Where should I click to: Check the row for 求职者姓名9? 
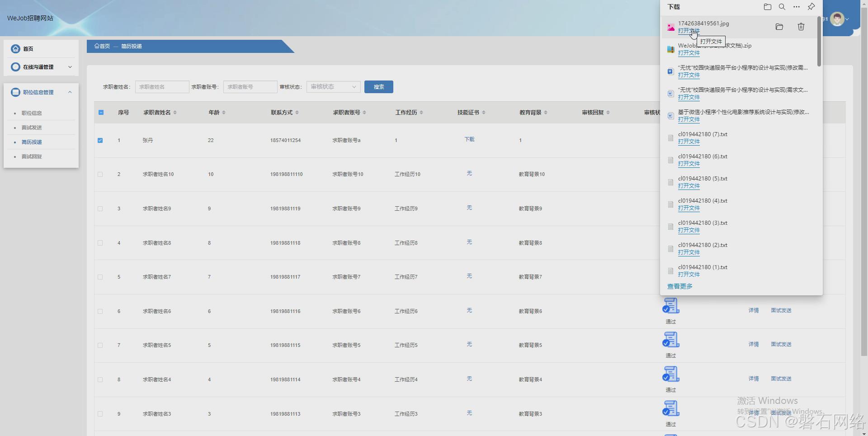(100, 209)
